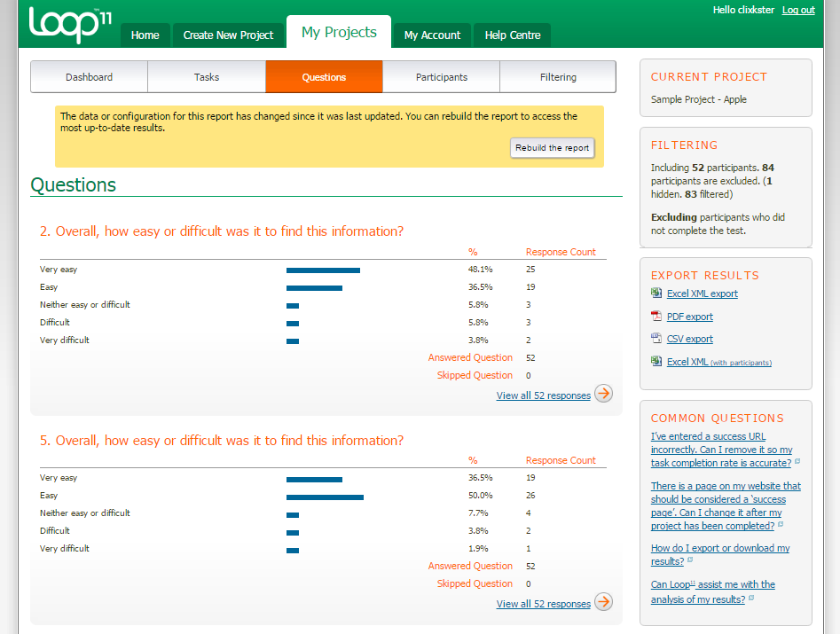This screenshot has width=840, height=634.
Task: Click 'CURRENT PROJECT' panel heading
Action: [709, 77]
